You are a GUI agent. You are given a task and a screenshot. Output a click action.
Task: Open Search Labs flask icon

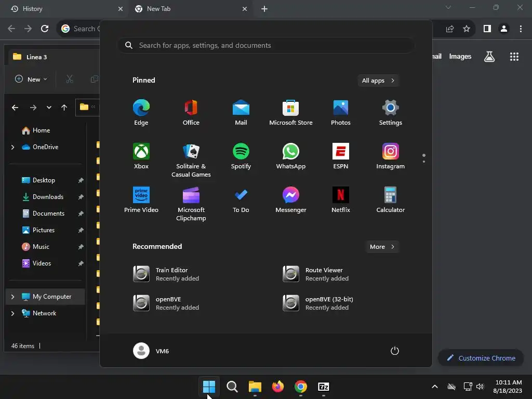pyautogui.click(x=489, y=57)
